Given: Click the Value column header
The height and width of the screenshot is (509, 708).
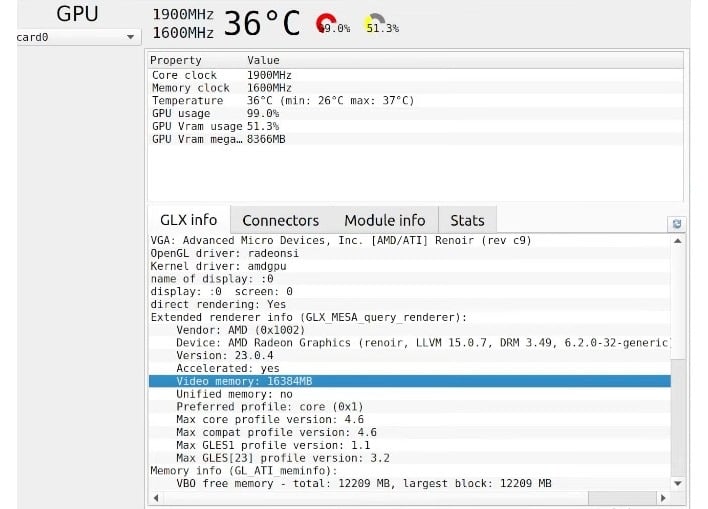Looking at the screenshot, I should (464, 60).
